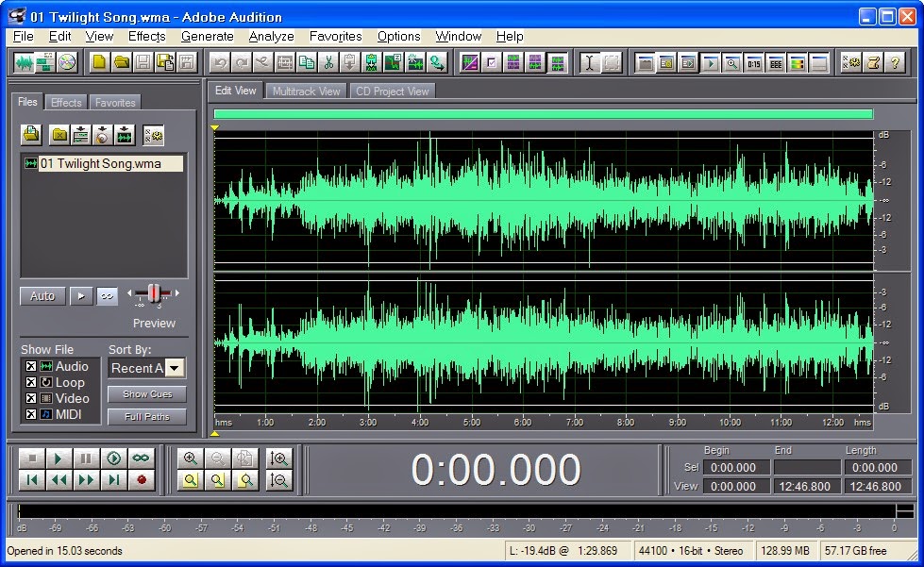
Task: Start playback with the Play button
Action: click(x=59, y=459)
